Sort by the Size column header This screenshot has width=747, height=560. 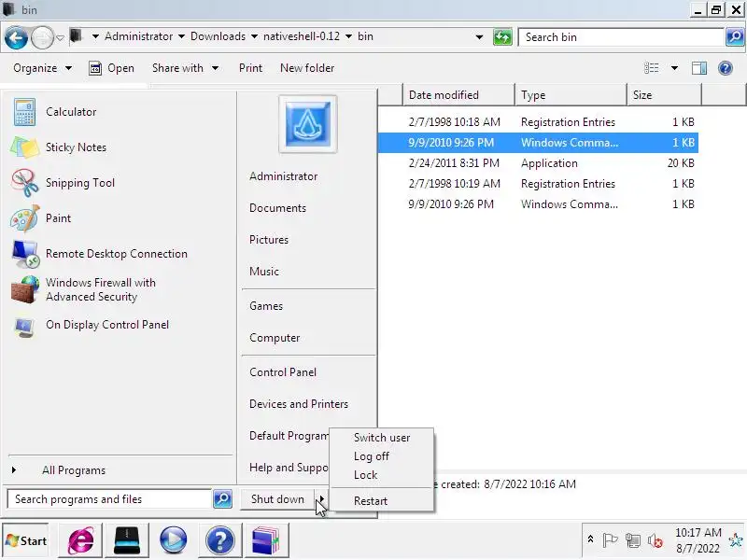coord(664,95)
